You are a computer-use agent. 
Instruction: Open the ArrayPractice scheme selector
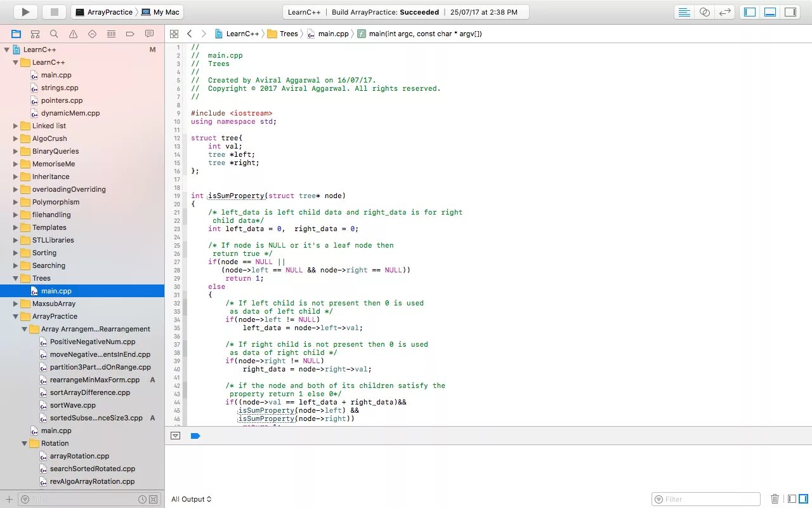104,12
